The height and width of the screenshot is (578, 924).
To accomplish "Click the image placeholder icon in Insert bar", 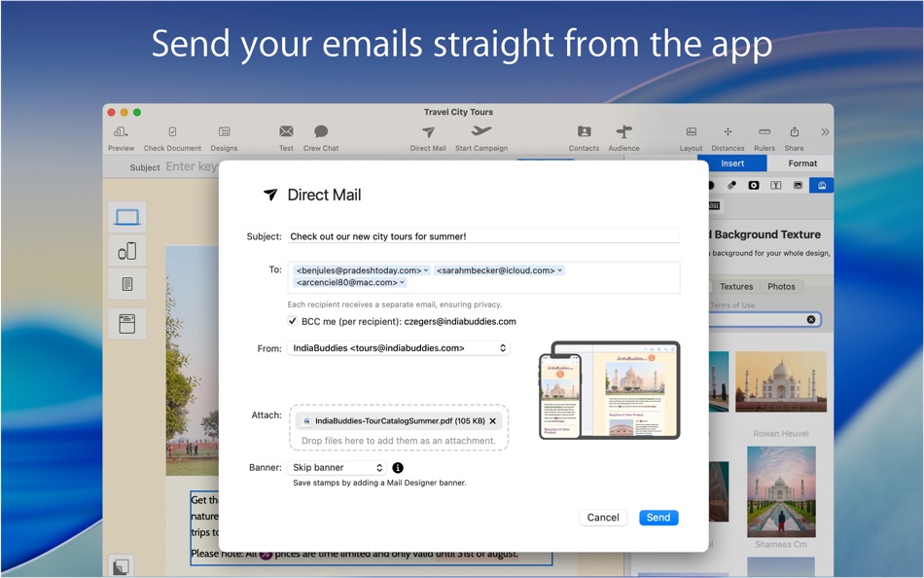I will [x=798, y=185].
